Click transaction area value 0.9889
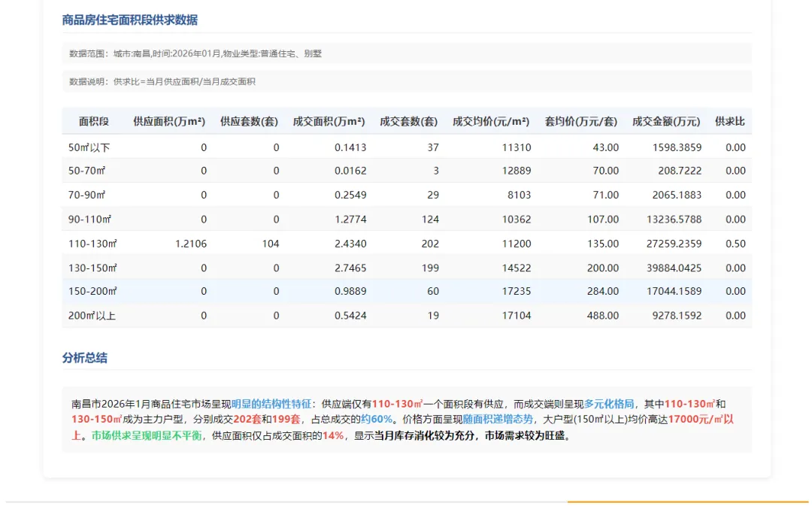This screenshot has height=506, width=812. click(x=350, y=291)
